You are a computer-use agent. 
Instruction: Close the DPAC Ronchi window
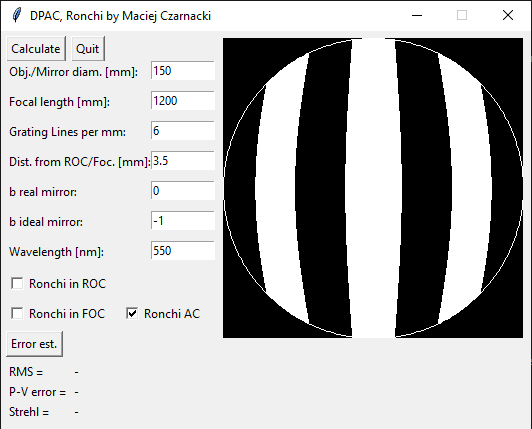point(508,15)
